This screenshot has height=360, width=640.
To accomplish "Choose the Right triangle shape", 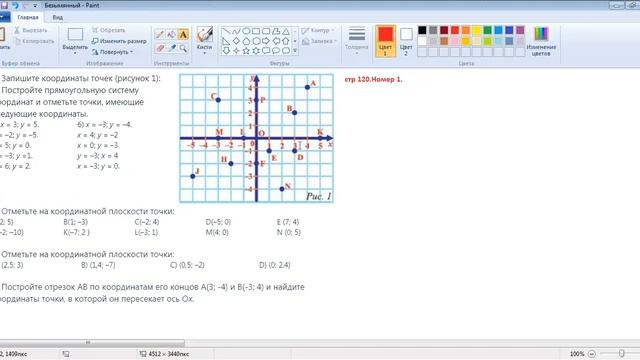I will point(226,41).
